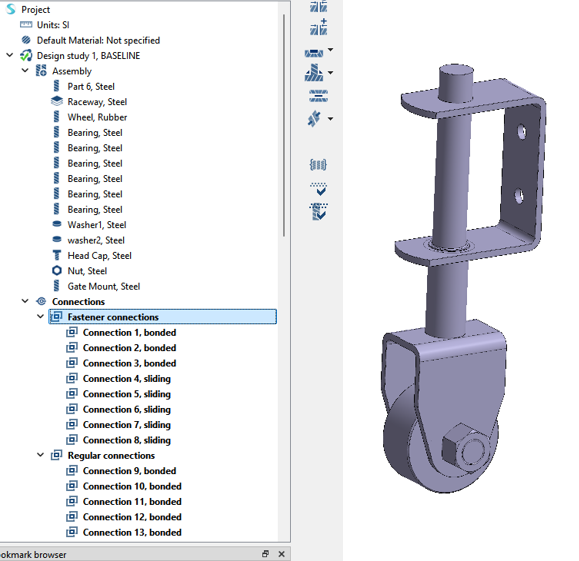
Task: Click the Head Cap bolt icon
Action: [56, 255]
